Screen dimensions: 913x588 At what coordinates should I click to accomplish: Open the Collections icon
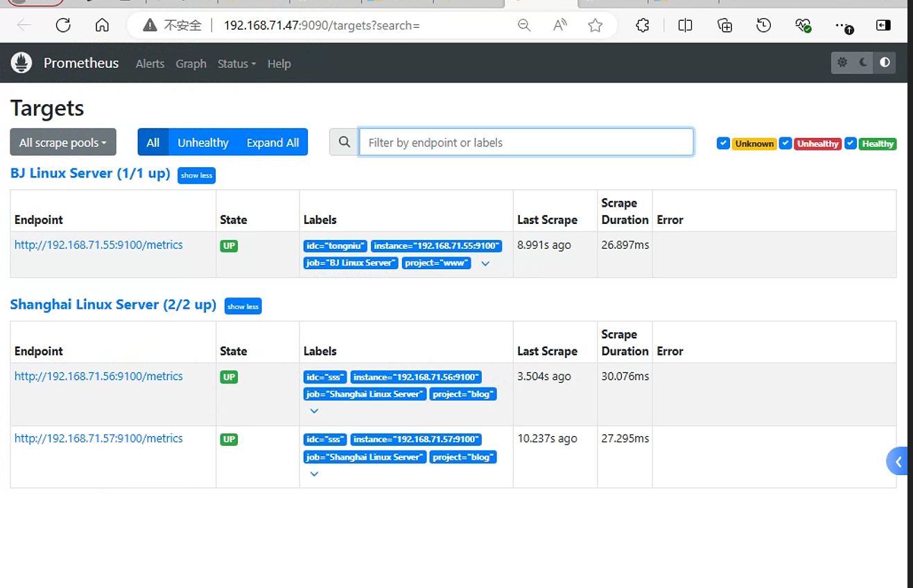point(724,26)
